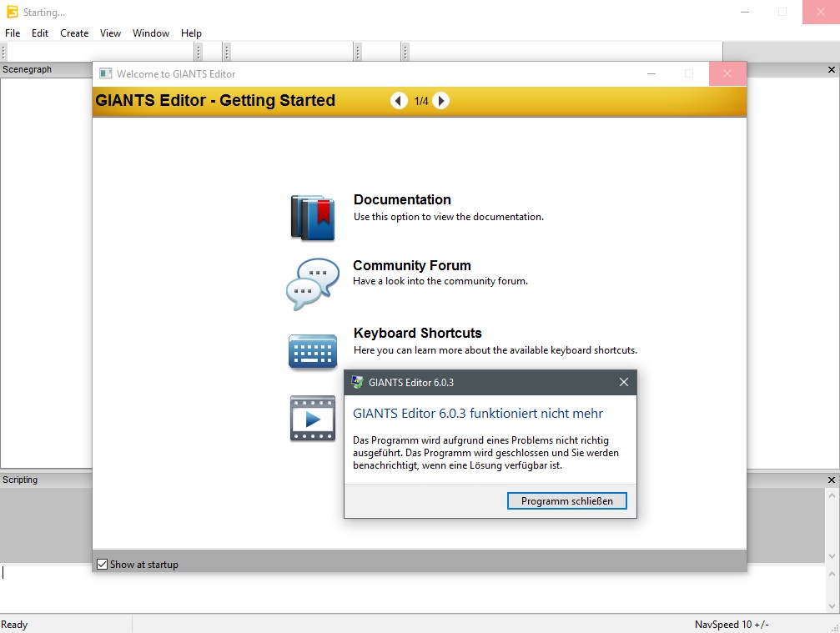Image resolution: width=840 pixels, height=633 pixels.
Task: Click the Community Forum speech bubbles icon
Action: point(313,284)
